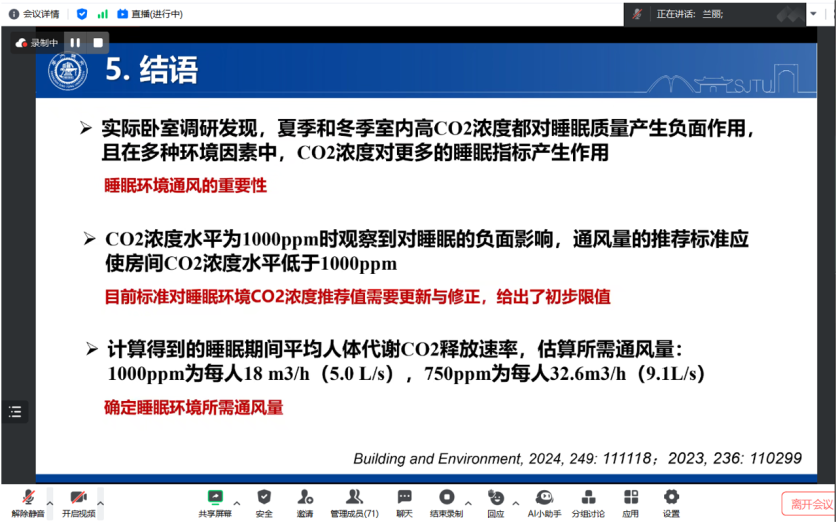Stop the recording with square button
The image size is (836, 522).
pyautogui.click(x=98, y=43)
